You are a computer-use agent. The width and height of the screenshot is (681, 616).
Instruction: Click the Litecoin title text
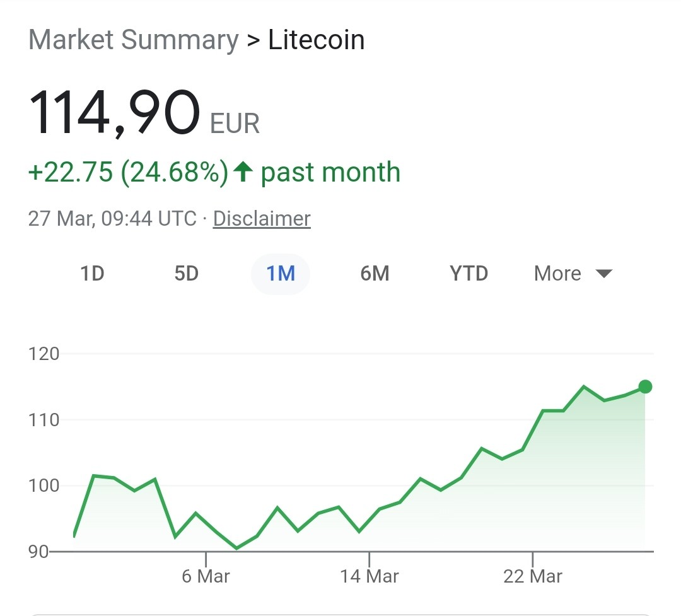(316, 40)
